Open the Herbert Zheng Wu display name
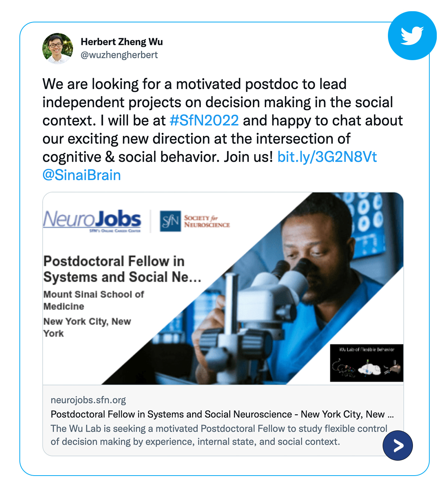448x498 pixels. tap(122, 42)
